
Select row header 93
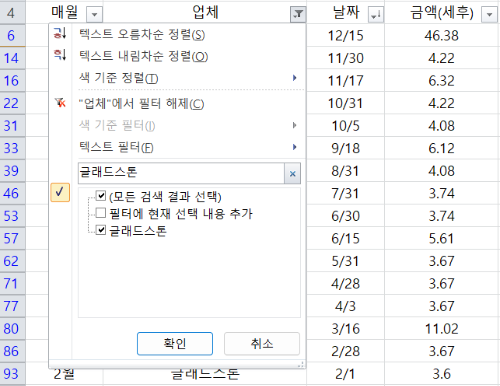[x=12, y=374]
